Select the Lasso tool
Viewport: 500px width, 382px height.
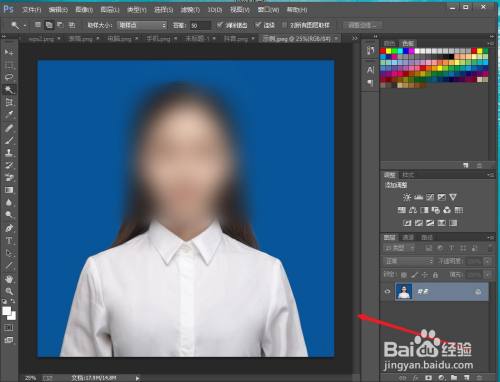click(9, 77)
